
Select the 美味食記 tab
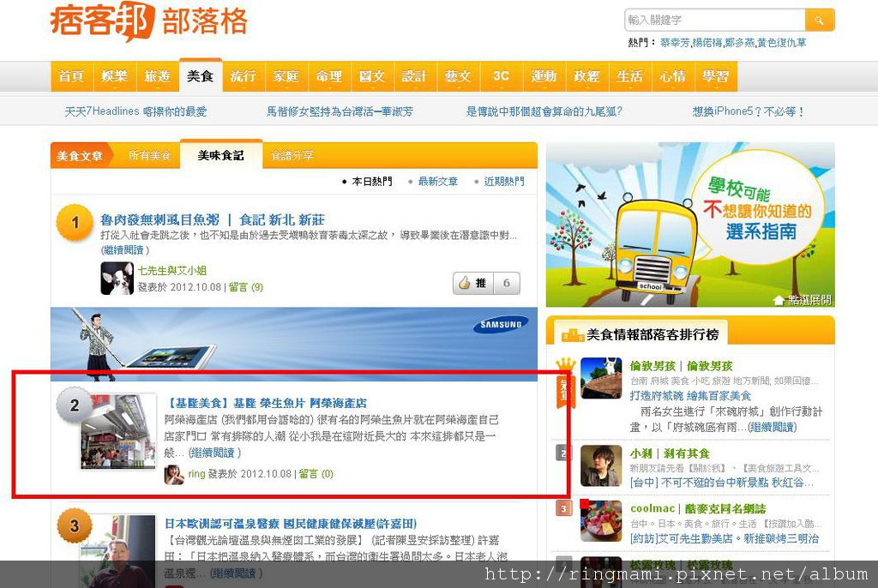click(221, 155)
